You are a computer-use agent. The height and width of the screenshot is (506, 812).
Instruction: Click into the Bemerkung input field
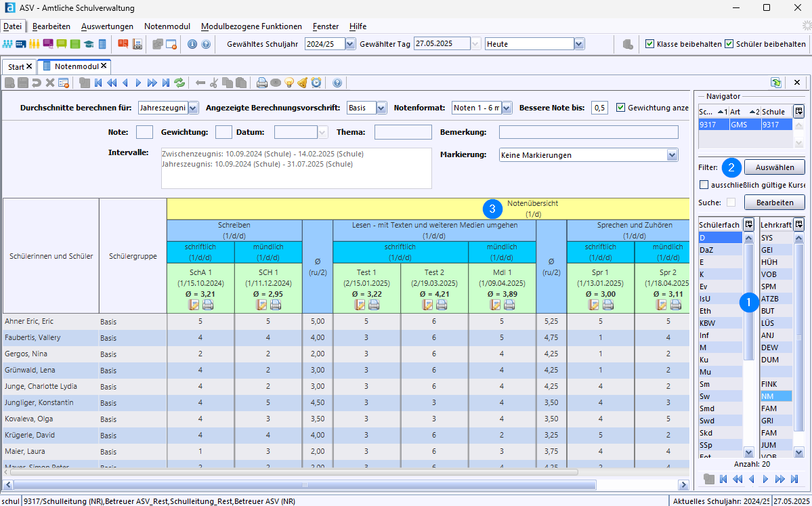[589, 132]
